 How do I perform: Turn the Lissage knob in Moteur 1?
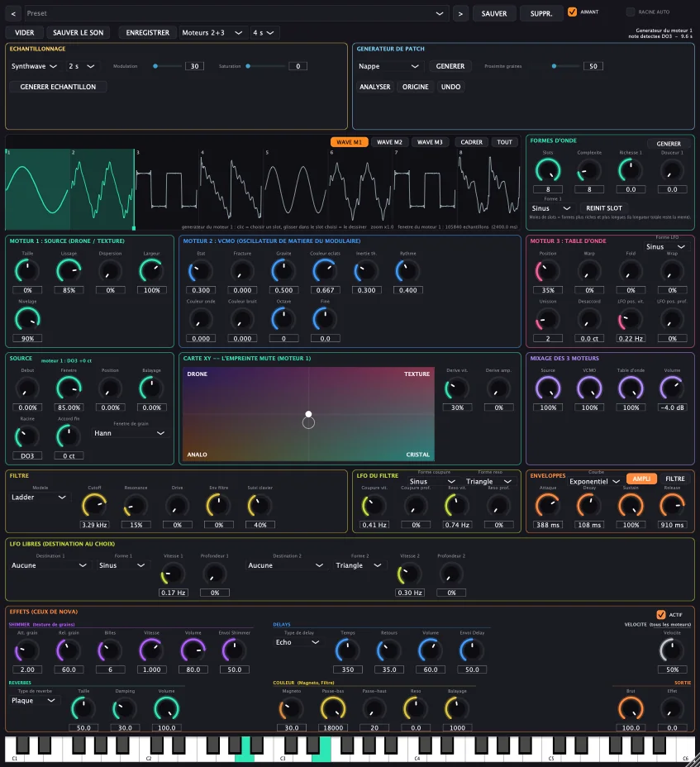(69, 271)
